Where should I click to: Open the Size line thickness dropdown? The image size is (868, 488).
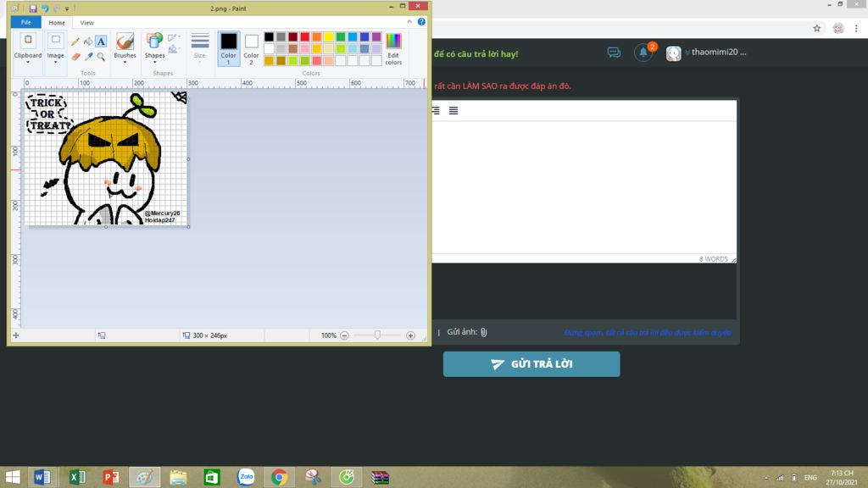(200, 48)
